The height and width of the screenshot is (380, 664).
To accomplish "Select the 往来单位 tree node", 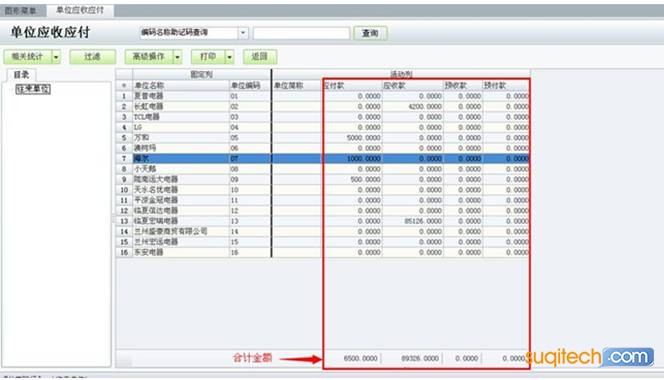I will point(33,89).
